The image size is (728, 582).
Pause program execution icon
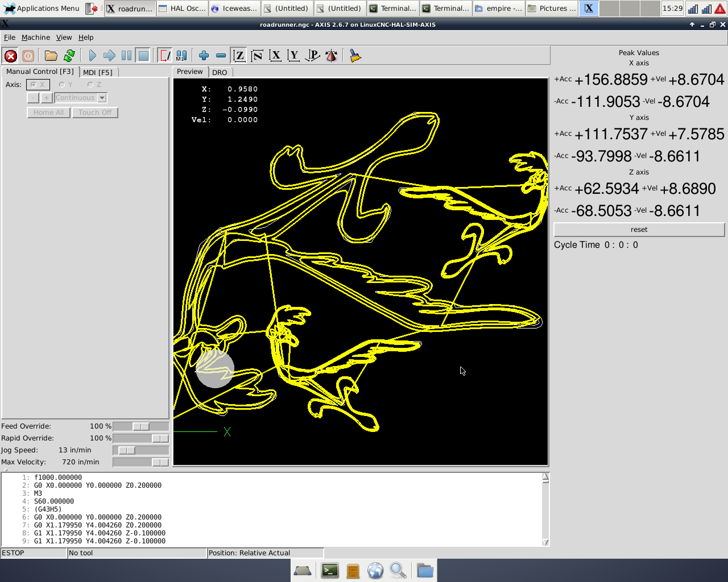coord(126,56)
